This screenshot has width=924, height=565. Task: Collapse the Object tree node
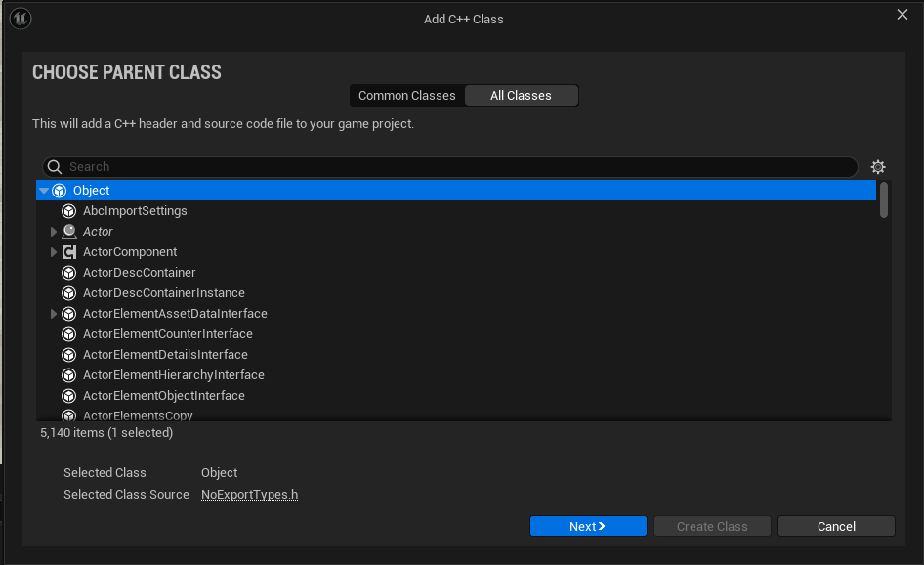[x=43, y=190]
